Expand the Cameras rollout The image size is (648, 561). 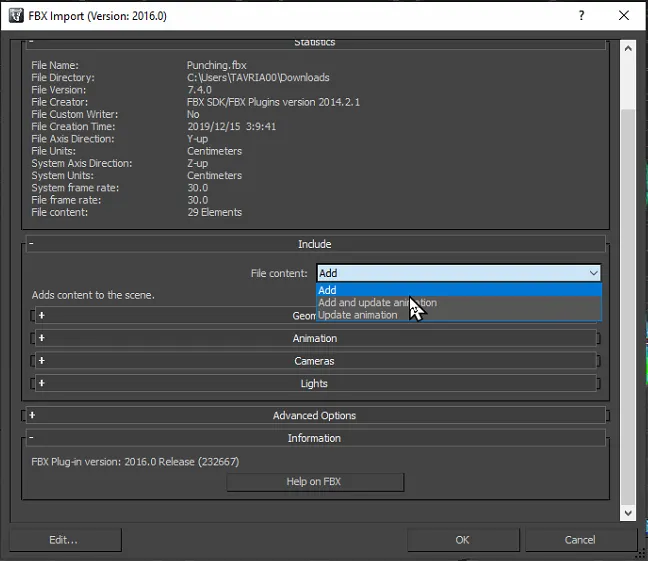315,361
